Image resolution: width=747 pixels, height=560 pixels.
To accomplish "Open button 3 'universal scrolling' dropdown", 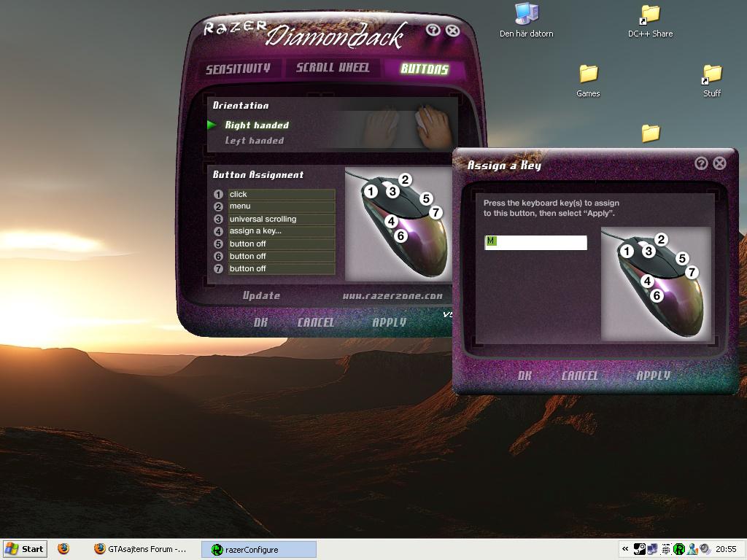I will [281, 219].
